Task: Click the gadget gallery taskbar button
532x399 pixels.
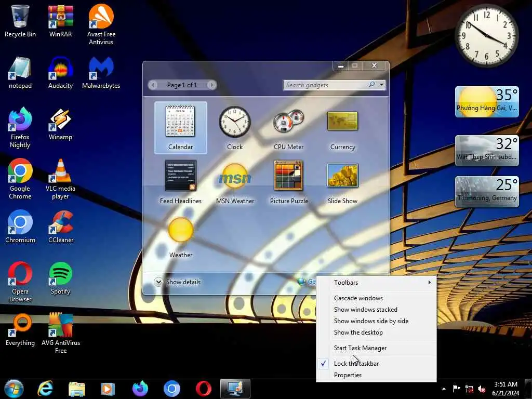Action: click(x=235, y=389)
